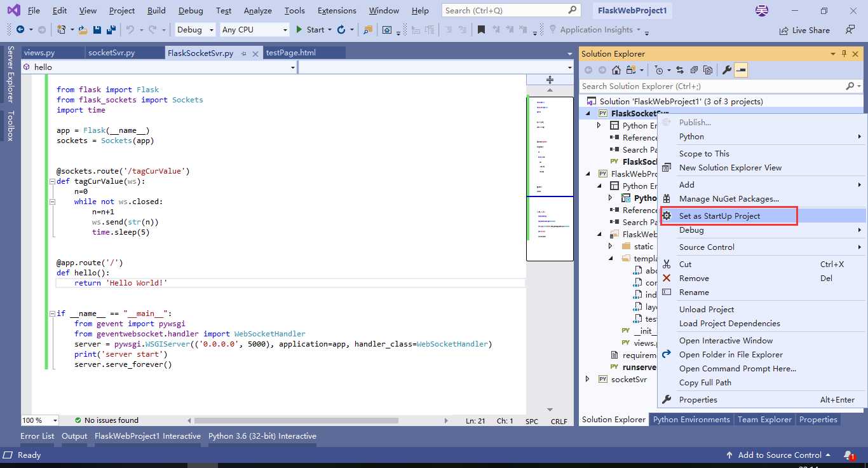Viewport: 868px width, 468px height.
Task: Click the Solution Explorer Home icon
Action: click(x=616, y=70)
